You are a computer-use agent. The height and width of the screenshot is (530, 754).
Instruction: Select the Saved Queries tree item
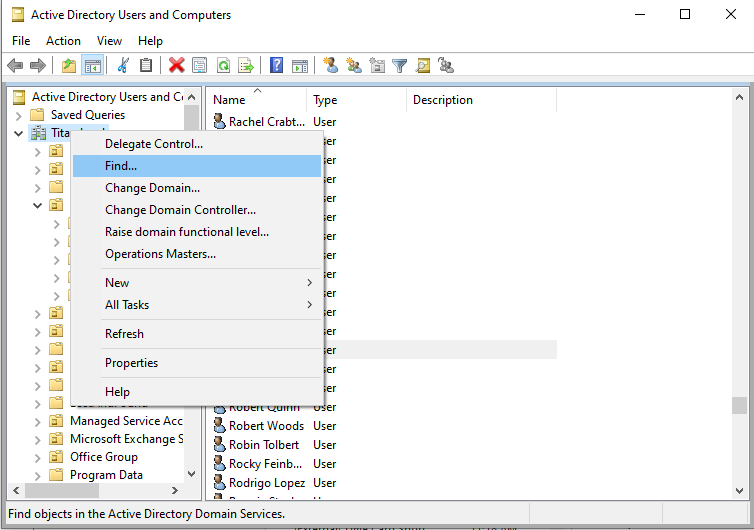[88, 115]
